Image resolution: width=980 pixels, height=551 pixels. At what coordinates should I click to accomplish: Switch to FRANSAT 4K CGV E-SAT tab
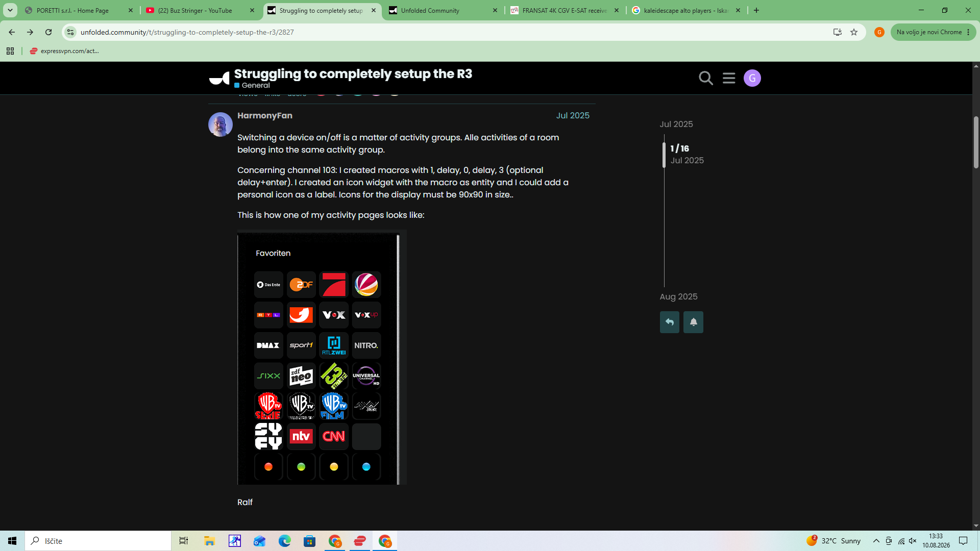click(565, 10)
